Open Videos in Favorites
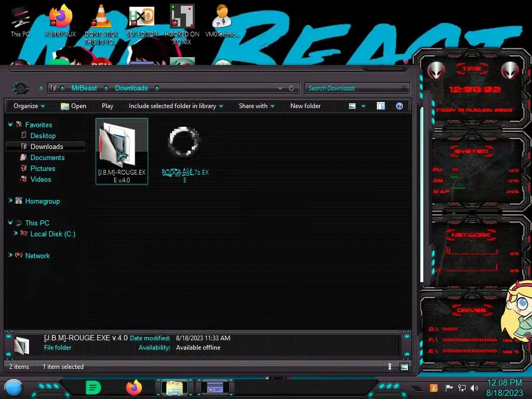Viewport: 532px width, 399px height. [x=41, y=179]
